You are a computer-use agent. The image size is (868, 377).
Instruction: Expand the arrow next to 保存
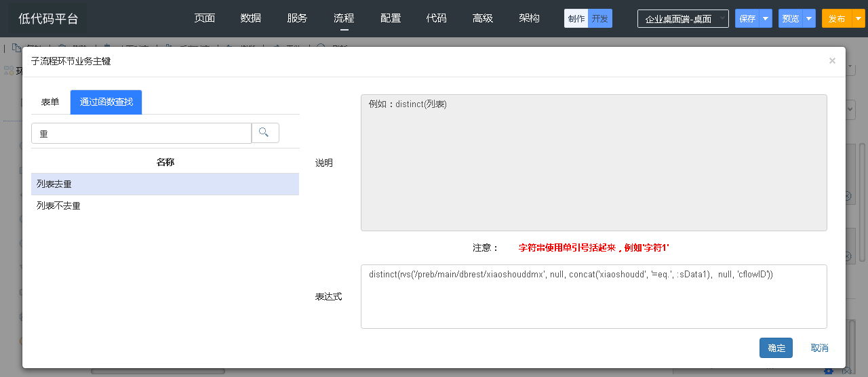[x=766, y=19]
